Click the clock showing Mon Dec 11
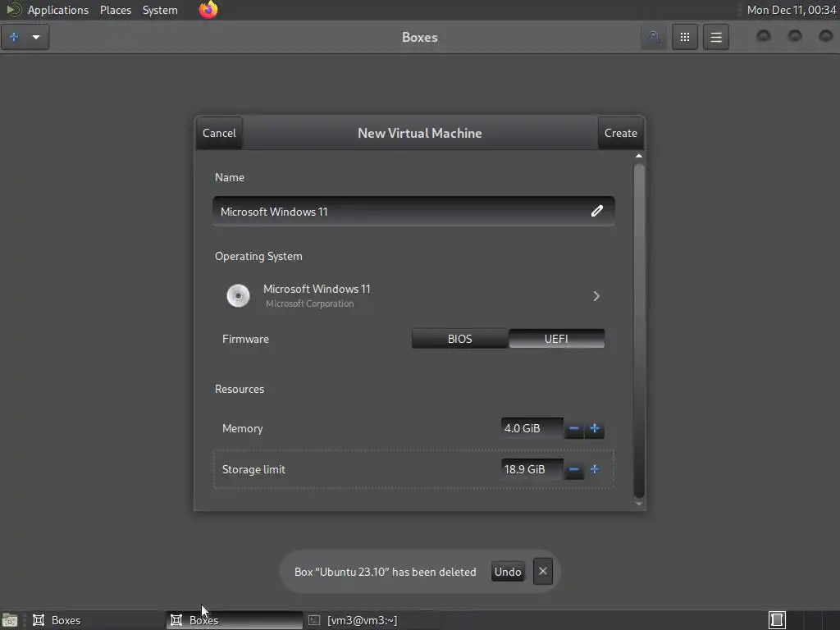Viewport: 840px width, 630px height. 792,10
